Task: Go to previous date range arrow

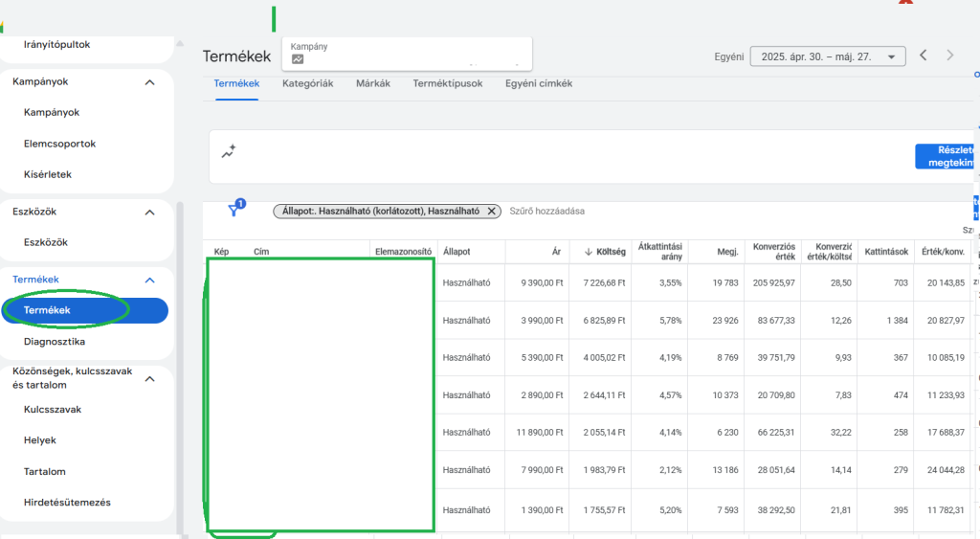Action: 924,56
